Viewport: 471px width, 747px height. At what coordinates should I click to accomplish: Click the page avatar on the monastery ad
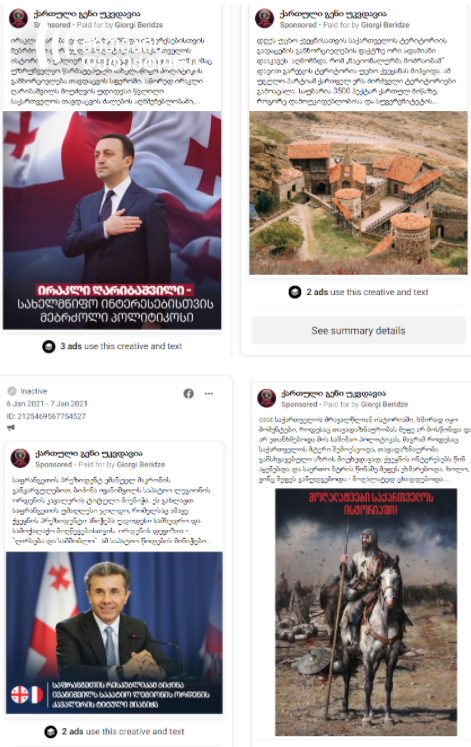(x=264, y=18)
